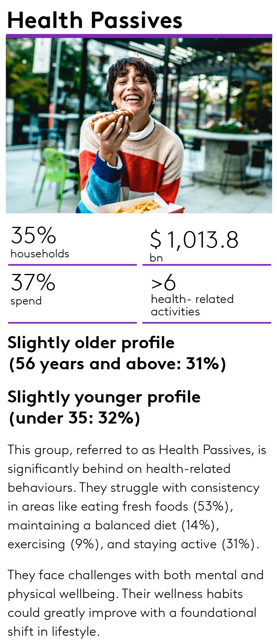Viewport: 277px width, 644px height.
Task: Click the hot dog in the photo
Action: click(112, 120)
